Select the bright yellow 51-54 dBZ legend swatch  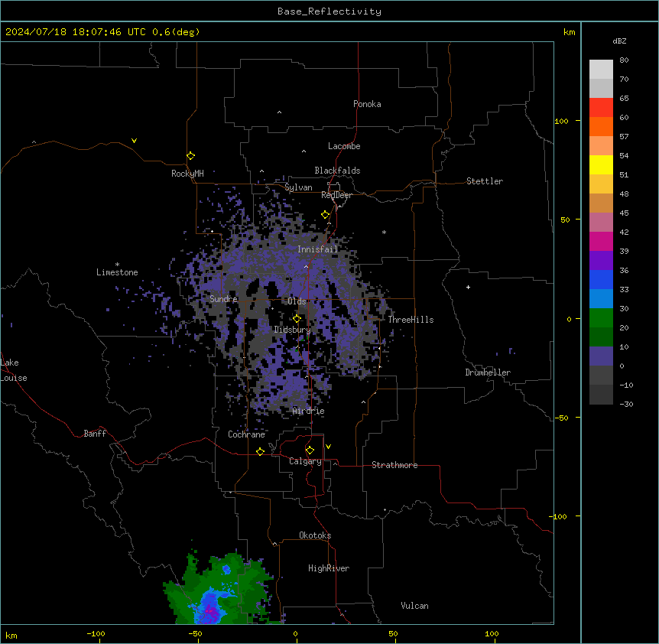point(601,165)
